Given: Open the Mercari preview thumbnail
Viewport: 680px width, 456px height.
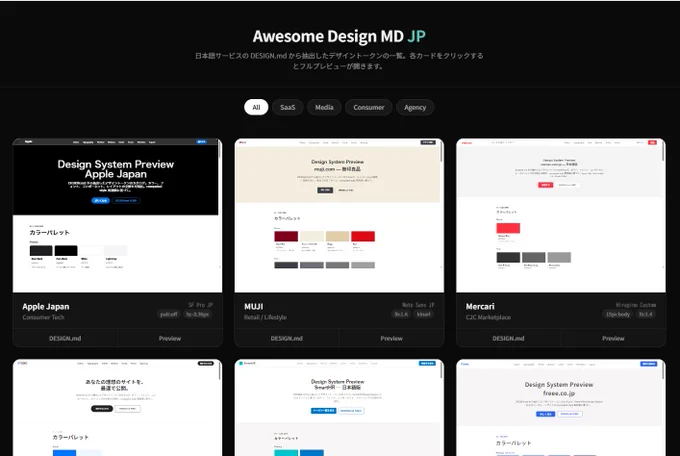Looking at the screenshot, I should [x=561, y=215].
